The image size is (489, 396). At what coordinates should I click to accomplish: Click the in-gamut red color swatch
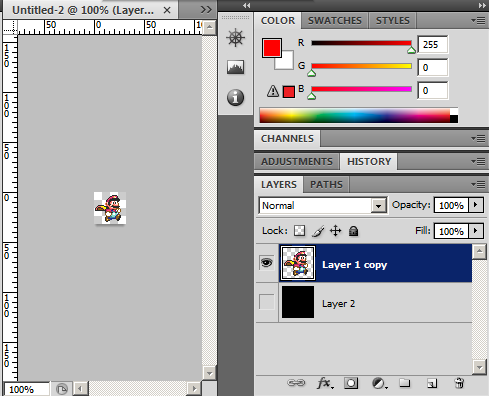pyautogui.click(x=289, y=92)
